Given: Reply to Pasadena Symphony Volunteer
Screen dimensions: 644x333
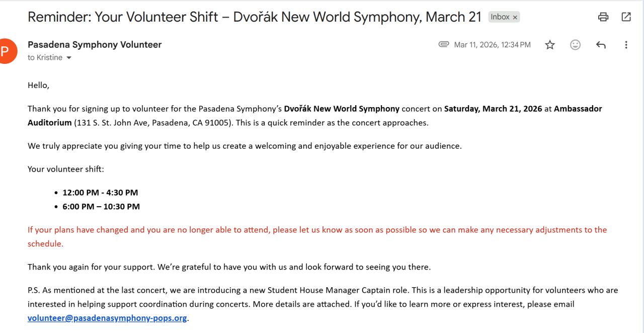Looking at the screenshot, I should [x=601, y=45].
